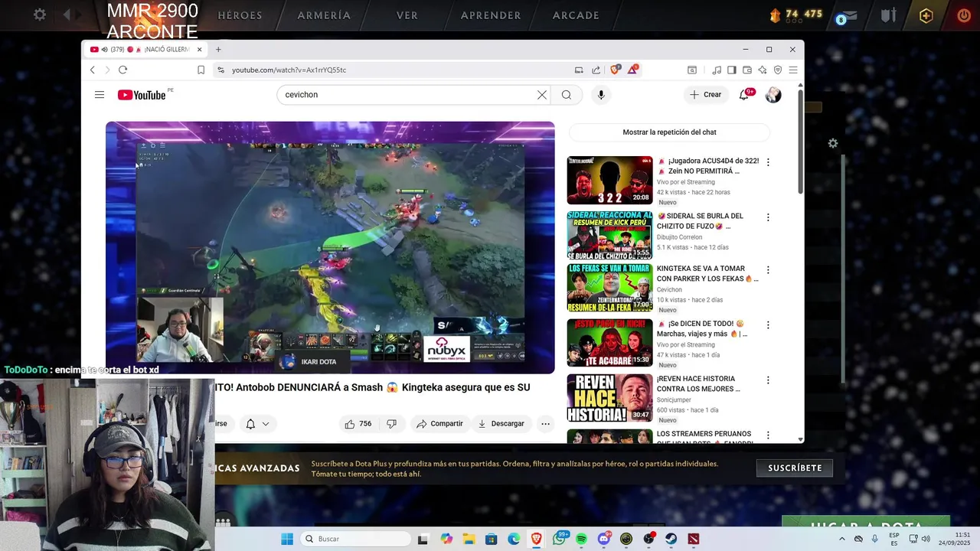
Task: Like the video with 756 likes
Action: pyautogui.click(x=358, y=424)
